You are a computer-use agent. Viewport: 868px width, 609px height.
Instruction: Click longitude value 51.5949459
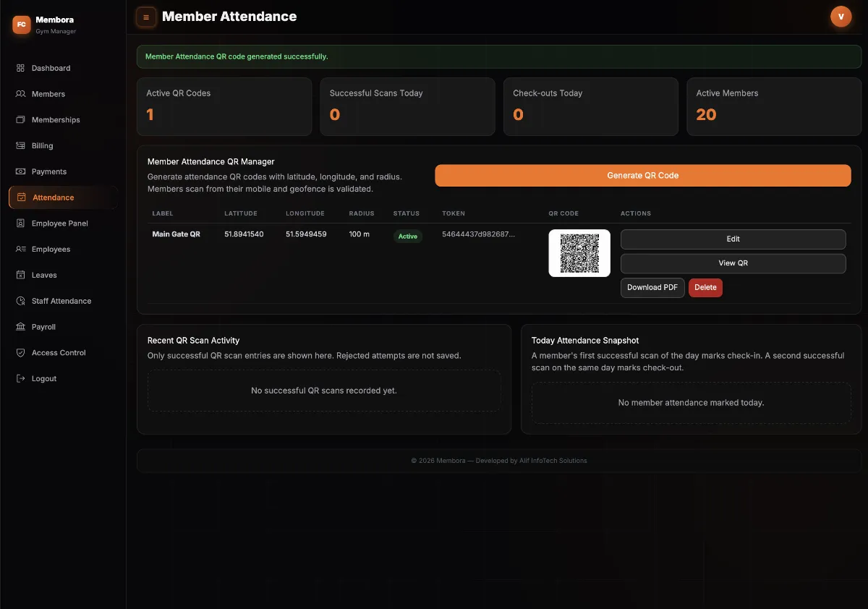click(x=306, y=234)
